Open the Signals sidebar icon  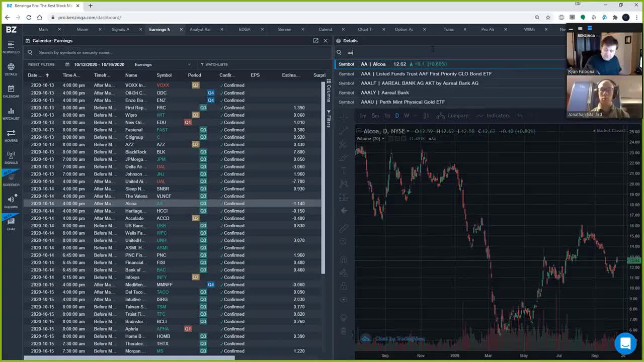pyautogui.click(x=11, y=158)
